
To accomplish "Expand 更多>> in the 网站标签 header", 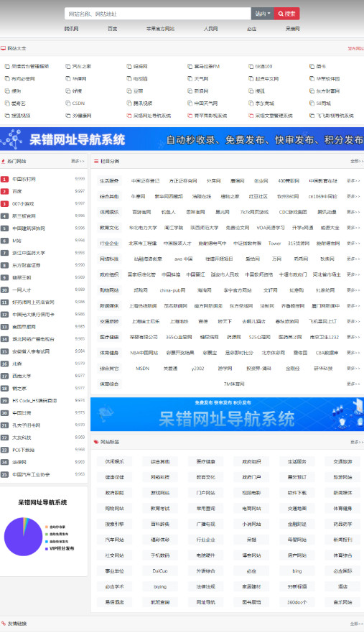I will coord(357,442).
